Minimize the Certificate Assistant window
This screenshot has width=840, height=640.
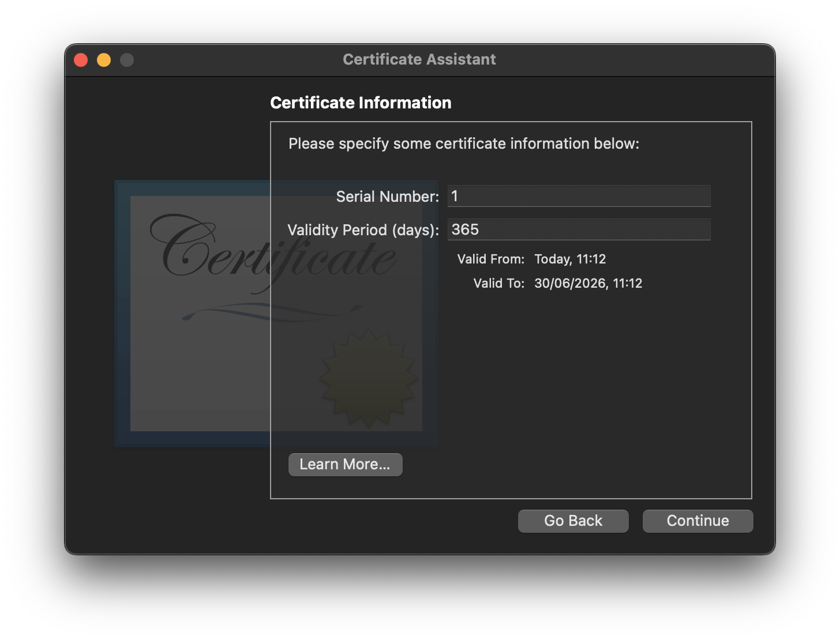(104, 59)
